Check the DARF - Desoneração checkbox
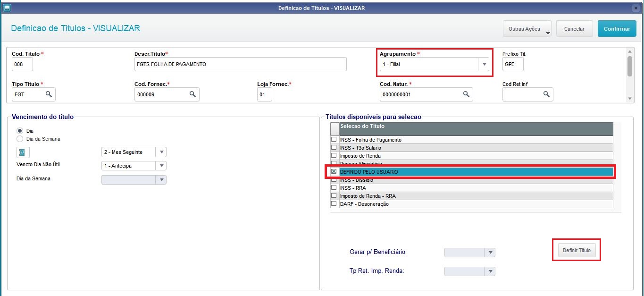This screenshot has width=644, height=296. (334, 204)
